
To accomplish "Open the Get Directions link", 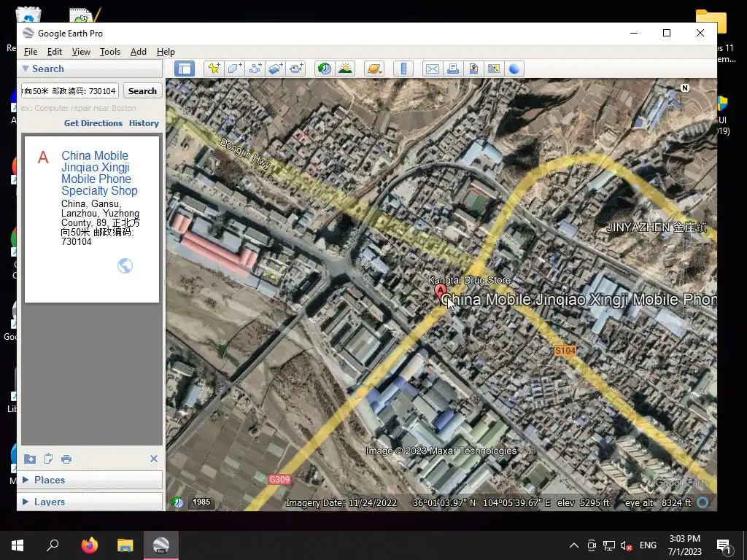I will coord(93,123).
